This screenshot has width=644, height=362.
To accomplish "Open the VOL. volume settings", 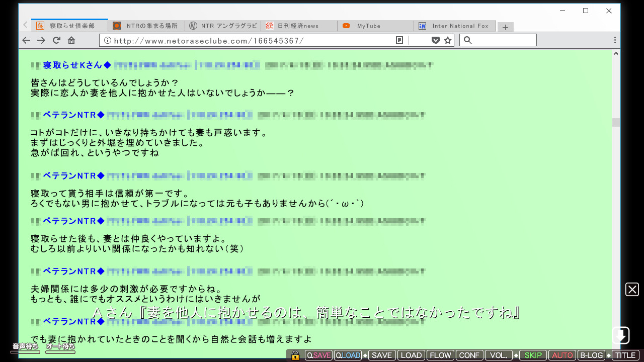I will pyautogui.click(x=499, y=355).
